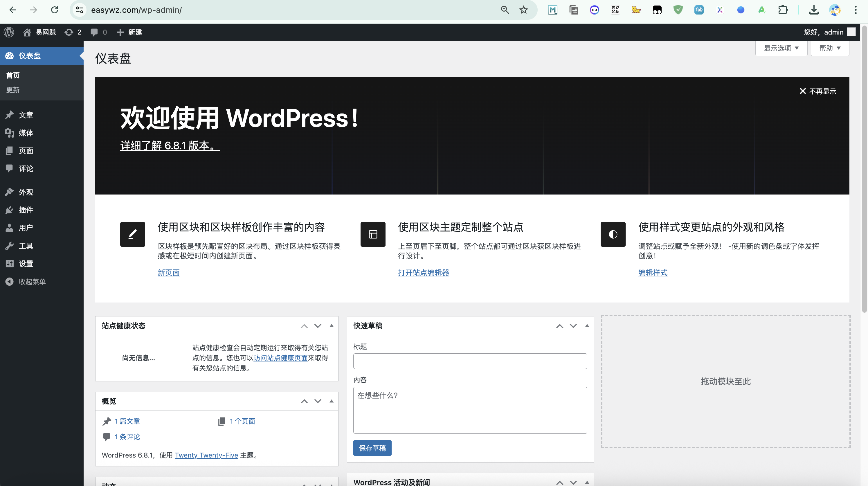Open the 打开站点编辑器 link
Viewport: 868px width, 486px height.
coord(423,273)
